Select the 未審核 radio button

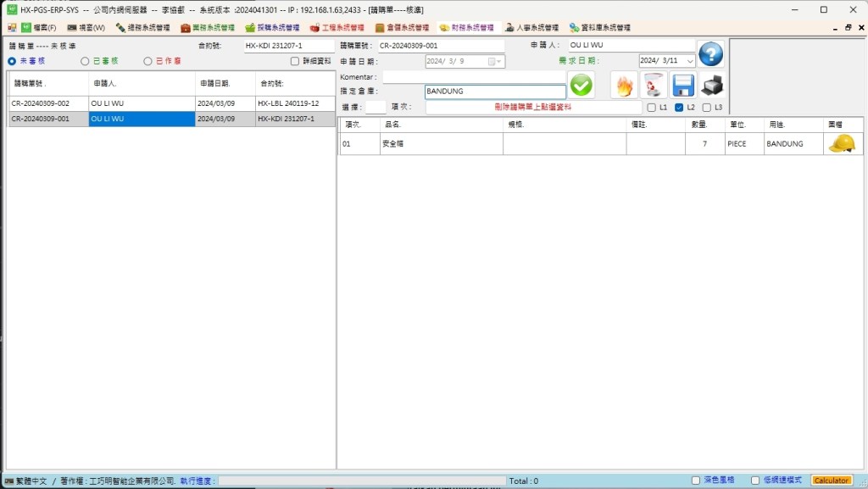pos(12,61)
